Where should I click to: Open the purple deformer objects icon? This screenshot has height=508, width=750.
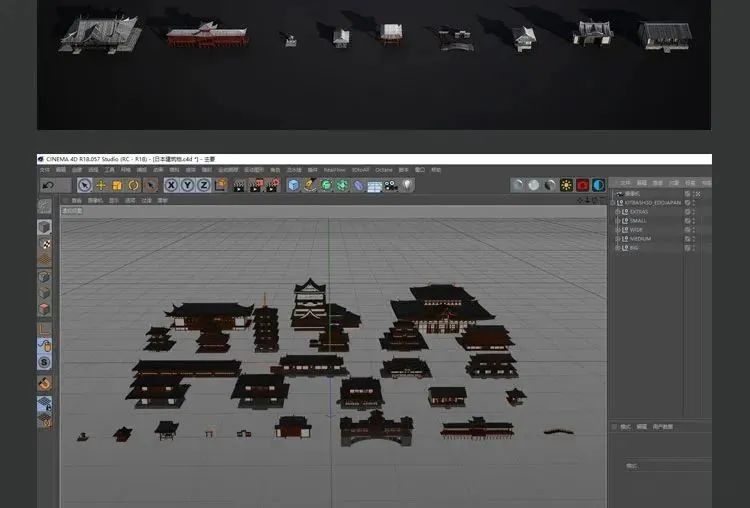(x=358, y=185)
